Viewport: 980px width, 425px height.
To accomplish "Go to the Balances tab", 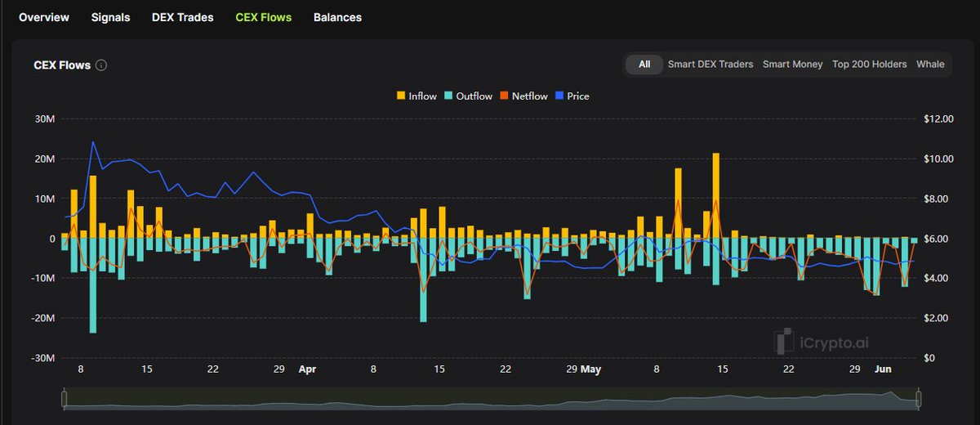I will pyautogui.click(x=337, y=17).
